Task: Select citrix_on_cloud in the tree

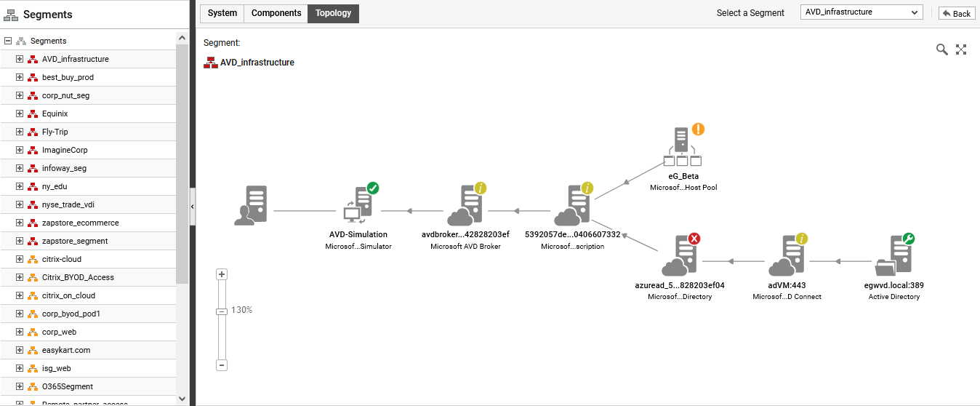Action: tap(68, 295)
